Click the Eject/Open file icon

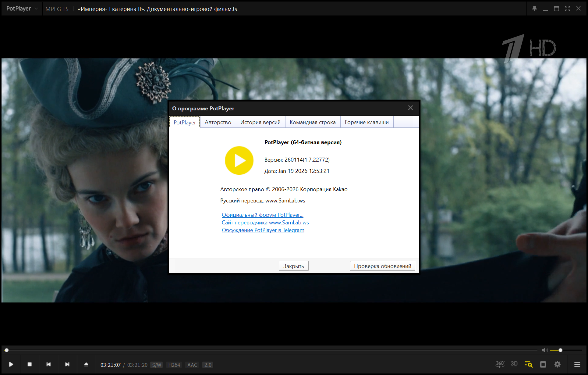tap(86, 364)
